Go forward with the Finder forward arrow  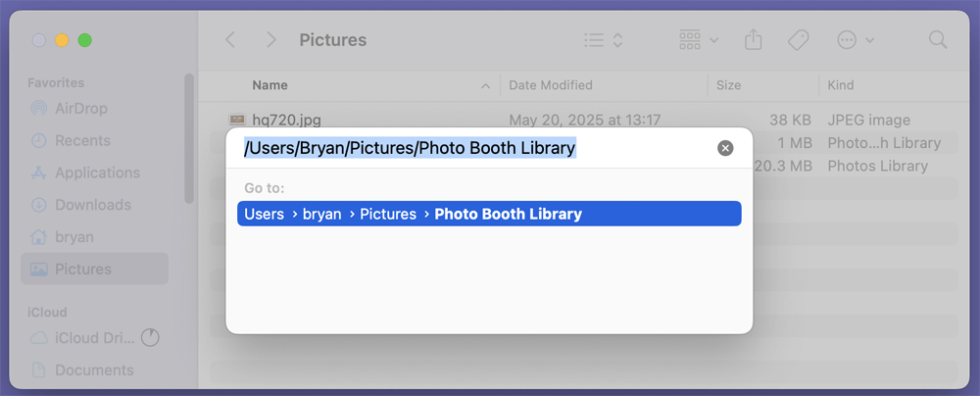click(x=271, y=40)
